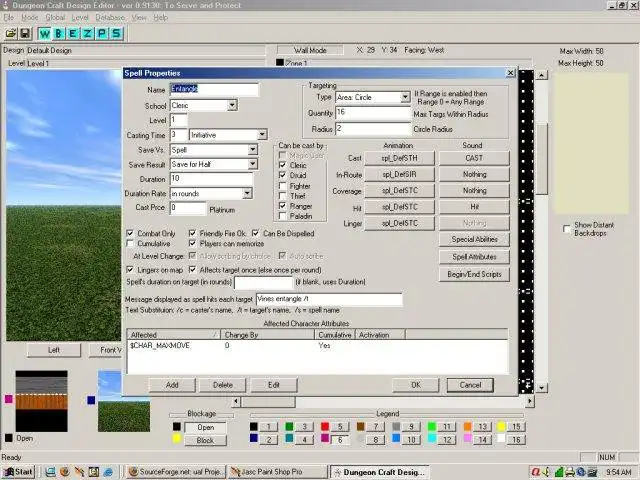Check the Fighter caster checkbox
This screenshot has width=640, height=480.
point(282,186)
